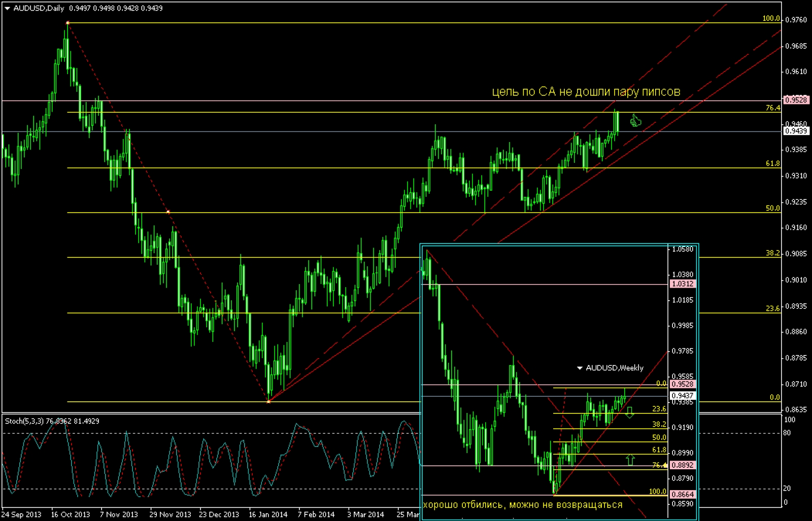Click the down arrow beside the weekly 23.6 level

pyautogui.click(x=629, y=412)
